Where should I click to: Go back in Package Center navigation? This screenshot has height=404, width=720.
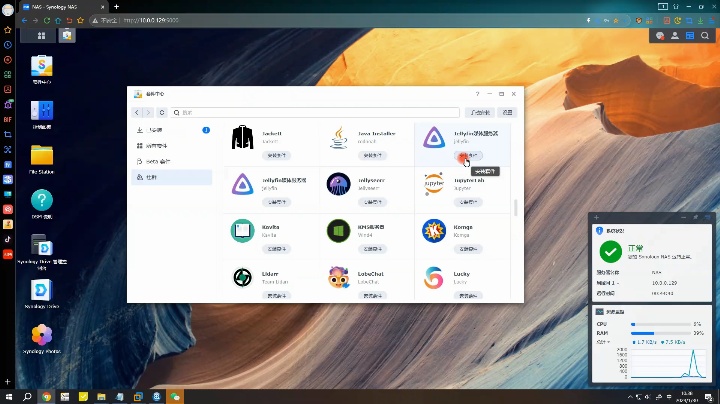(137, 112)
